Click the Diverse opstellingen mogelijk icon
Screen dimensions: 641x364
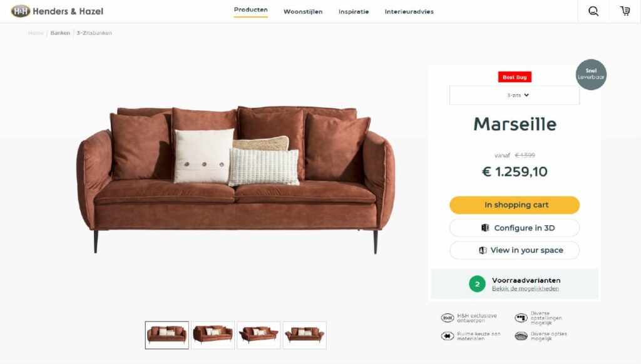(x=521, y=318)
